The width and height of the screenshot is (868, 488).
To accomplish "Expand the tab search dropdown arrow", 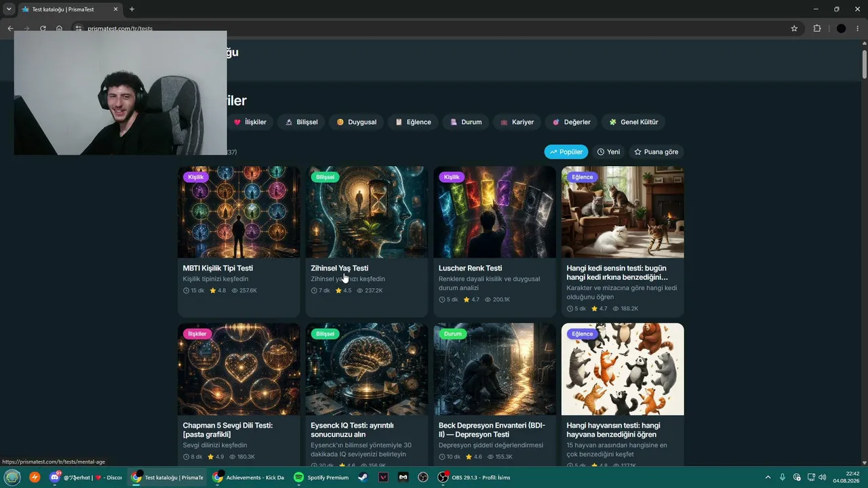I will 9,9.
